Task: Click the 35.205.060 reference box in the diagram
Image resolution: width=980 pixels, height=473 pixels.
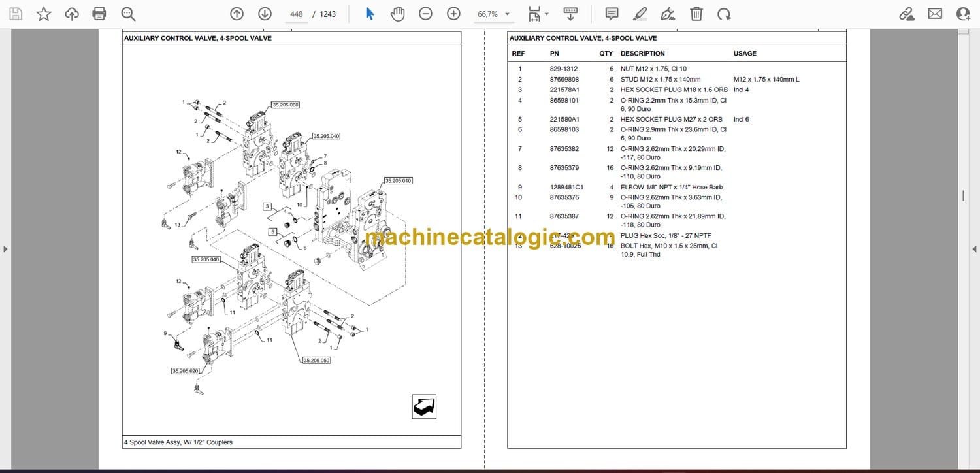Action: tap(285, 105)
